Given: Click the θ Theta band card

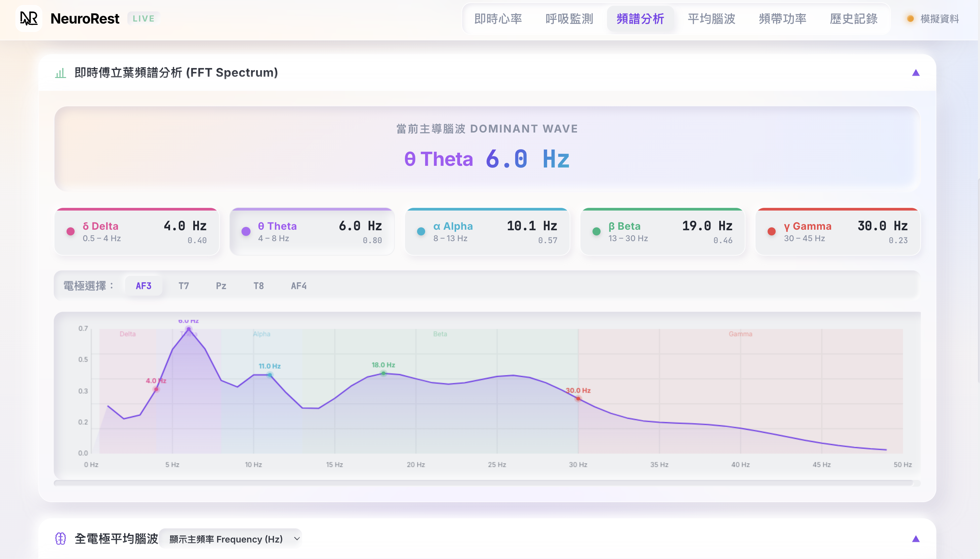Looking at the screenshot, I should tap(312, 231).
